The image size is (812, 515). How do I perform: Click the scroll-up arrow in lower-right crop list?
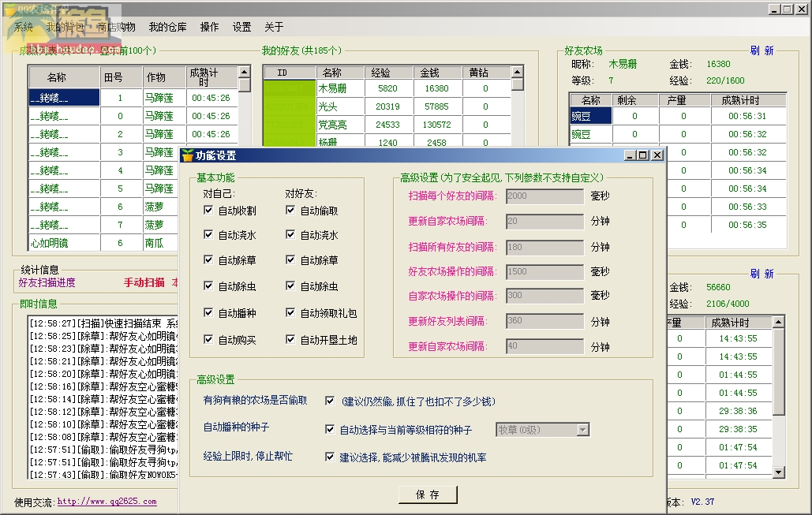click(x=779, y=322)
